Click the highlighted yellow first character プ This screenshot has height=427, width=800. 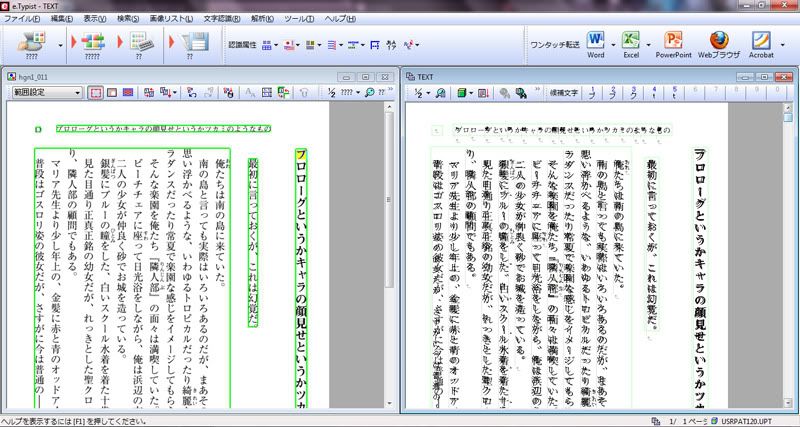point(301,154)
